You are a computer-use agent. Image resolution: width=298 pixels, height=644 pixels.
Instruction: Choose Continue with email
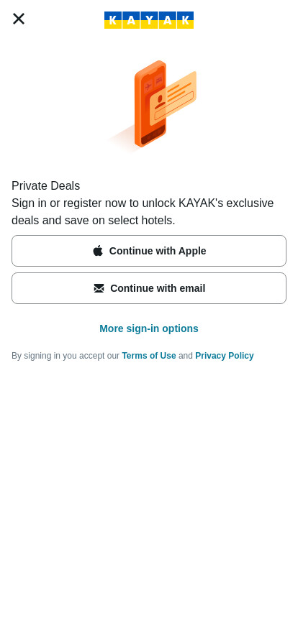click(x=149, y=288)
